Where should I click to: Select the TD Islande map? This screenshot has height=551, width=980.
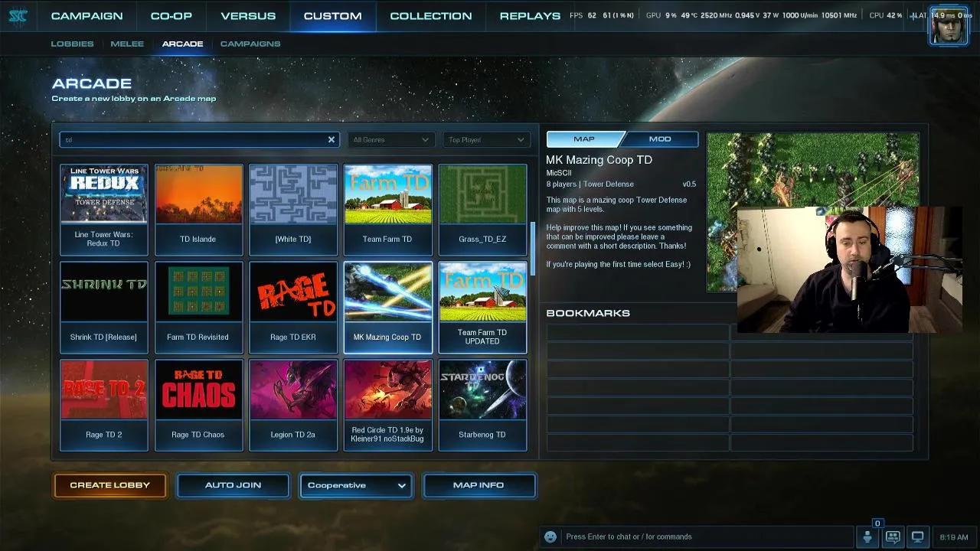(198, 210)
